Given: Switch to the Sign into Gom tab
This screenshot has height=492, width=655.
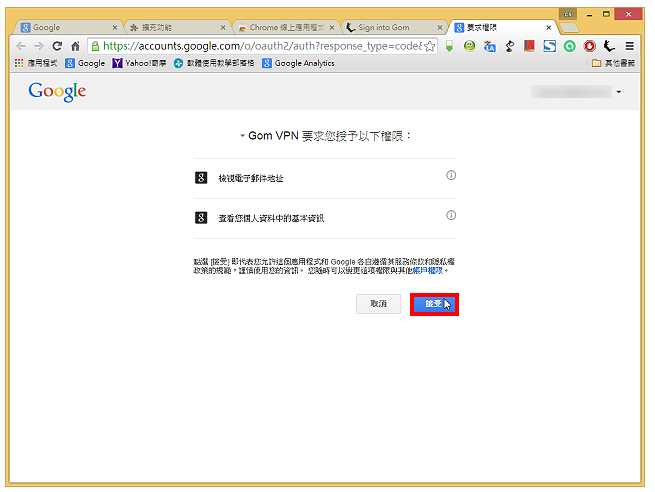Looking at the screenshot, I should (393, 28).
